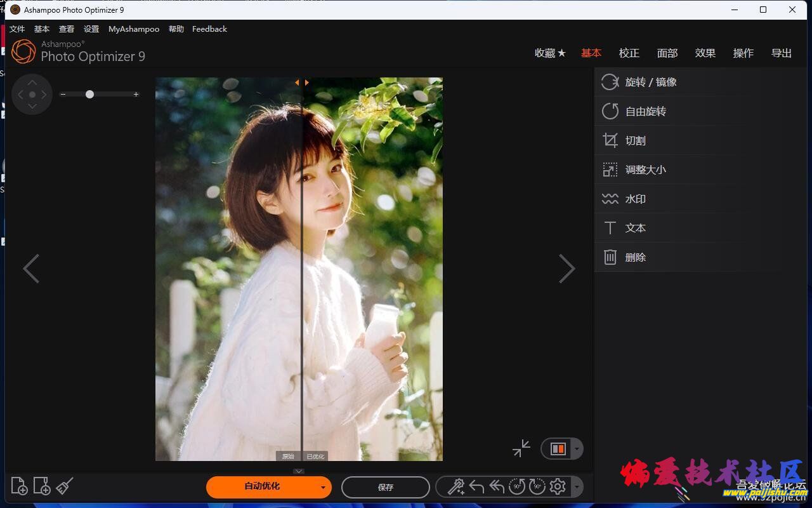This screenshot has width=812, height=508.
Task: Click the add file icon
Action: pos(19,486)
